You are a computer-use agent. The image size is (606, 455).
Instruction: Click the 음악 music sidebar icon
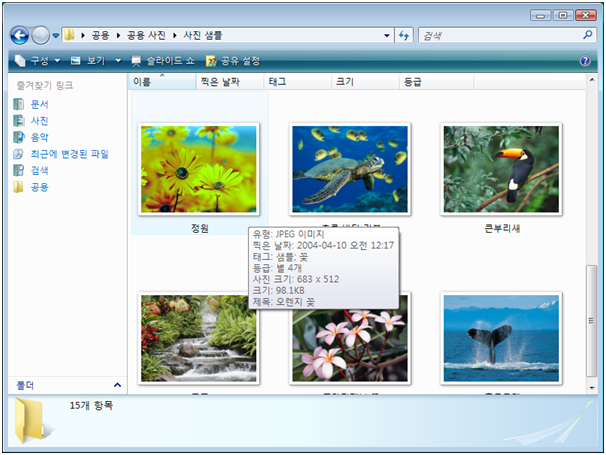(18, 137)
